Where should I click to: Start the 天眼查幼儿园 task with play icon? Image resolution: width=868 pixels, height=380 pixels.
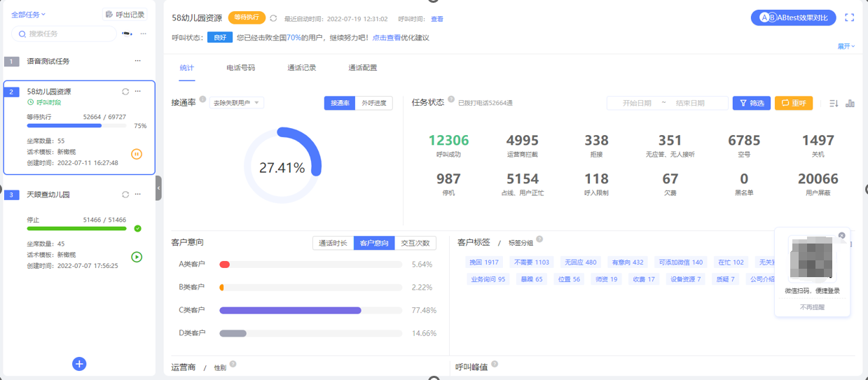click(137, 257)
